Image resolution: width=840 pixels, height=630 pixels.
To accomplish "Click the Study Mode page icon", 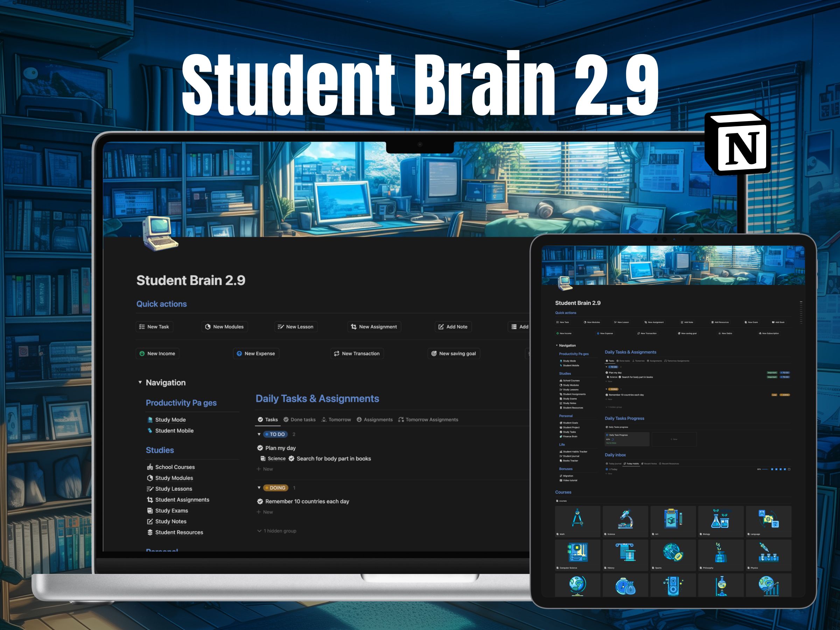I will [150, 420].
